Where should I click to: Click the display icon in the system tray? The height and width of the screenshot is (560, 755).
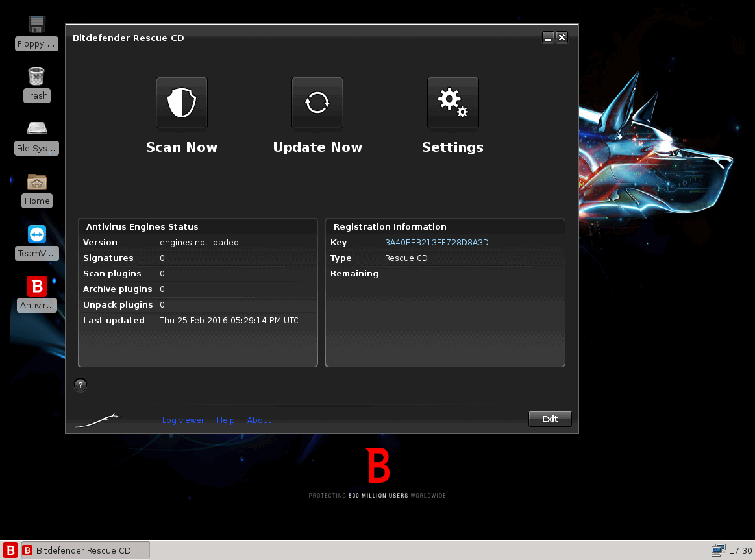pos(719,550)
